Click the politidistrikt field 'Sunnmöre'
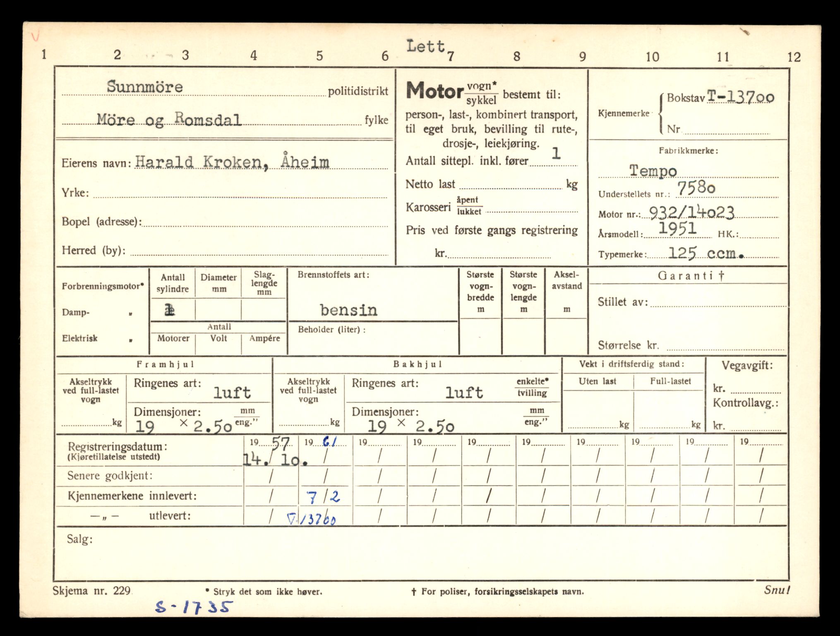 (x=144, y=87)
